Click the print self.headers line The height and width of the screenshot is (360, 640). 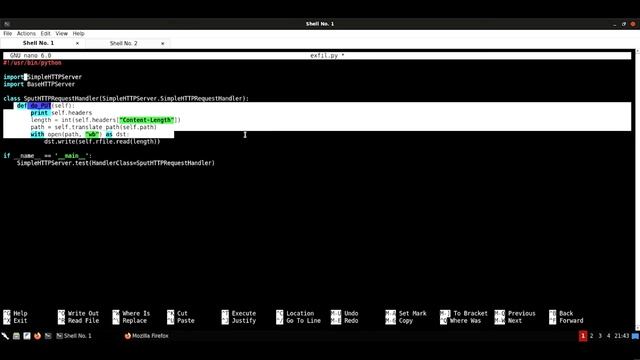tap(61, 113)
